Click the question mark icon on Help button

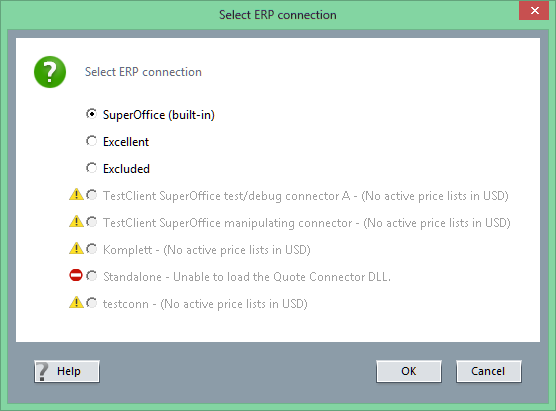point(43,372)
